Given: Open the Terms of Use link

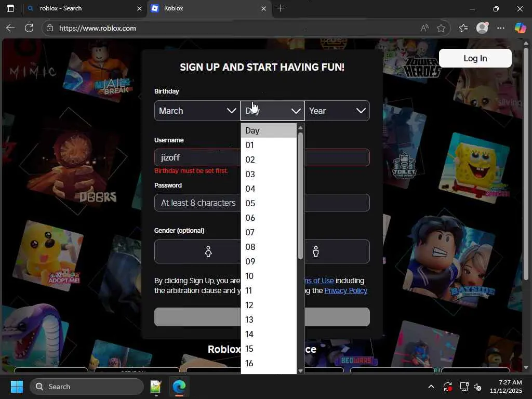Looking at the screenshot, I should point(320,281).
